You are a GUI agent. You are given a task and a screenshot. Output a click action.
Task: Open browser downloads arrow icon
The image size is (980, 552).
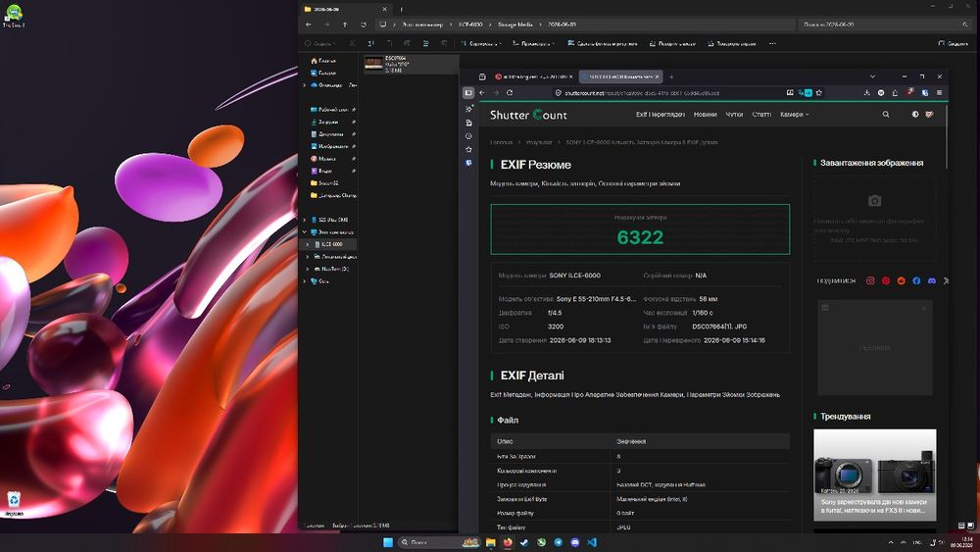867,92
